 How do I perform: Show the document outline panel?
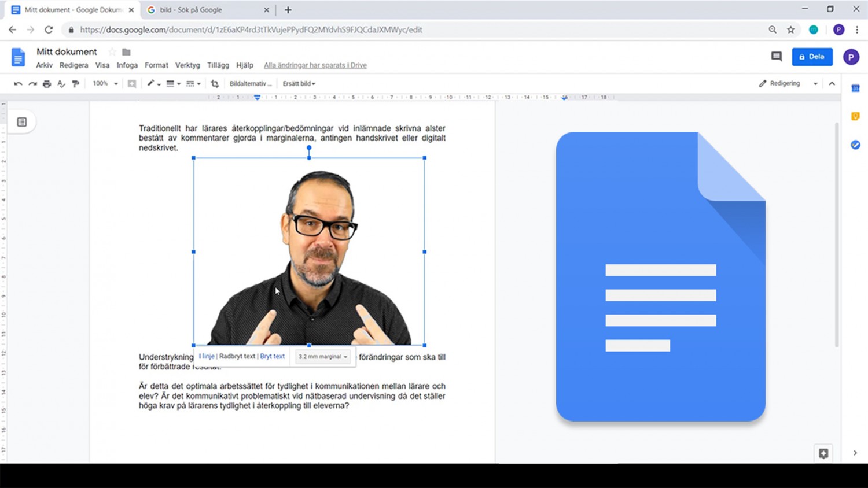21,121
